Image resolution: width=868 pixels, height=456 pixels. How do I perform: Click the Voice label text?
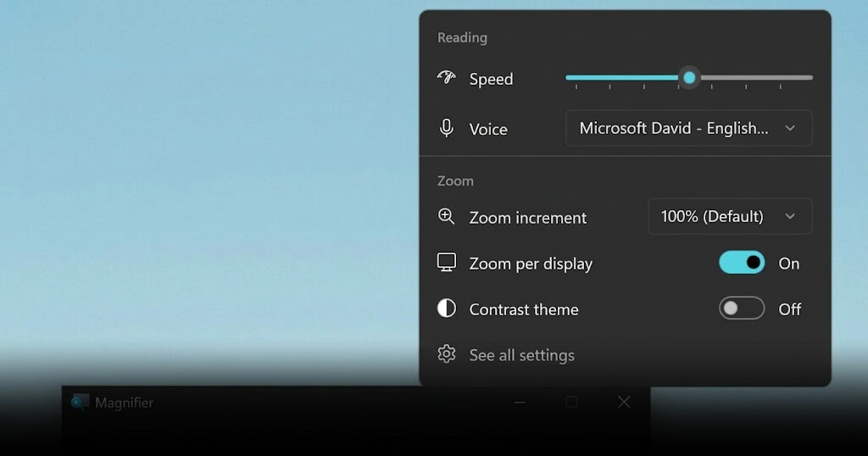[x=488, y=129]
